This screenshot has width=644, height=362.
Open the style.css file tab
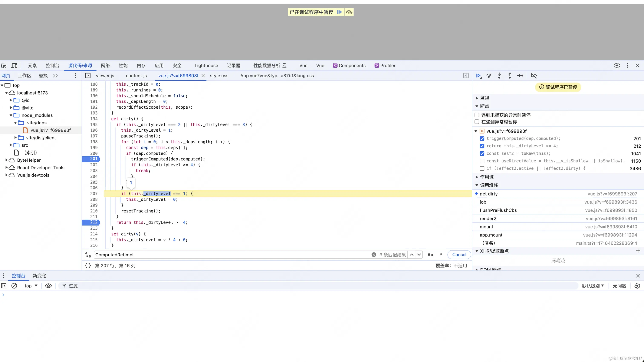[x=219, y=76]
